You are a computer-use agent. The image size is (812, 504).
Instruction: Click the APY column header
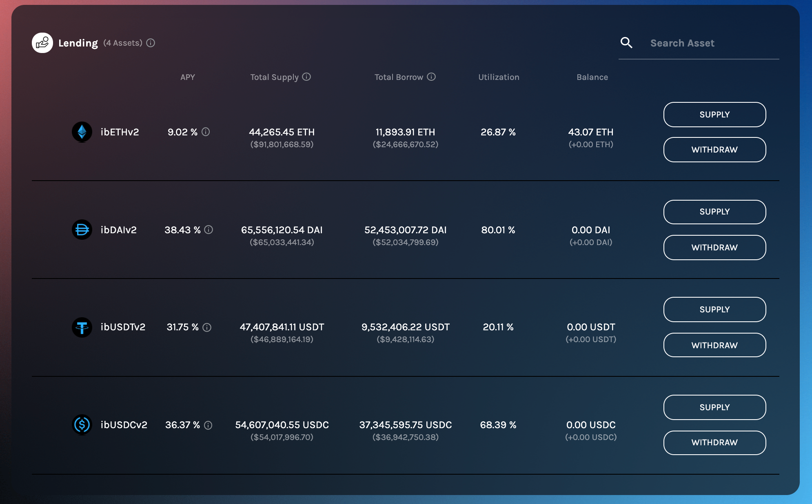tap(188, 77)
